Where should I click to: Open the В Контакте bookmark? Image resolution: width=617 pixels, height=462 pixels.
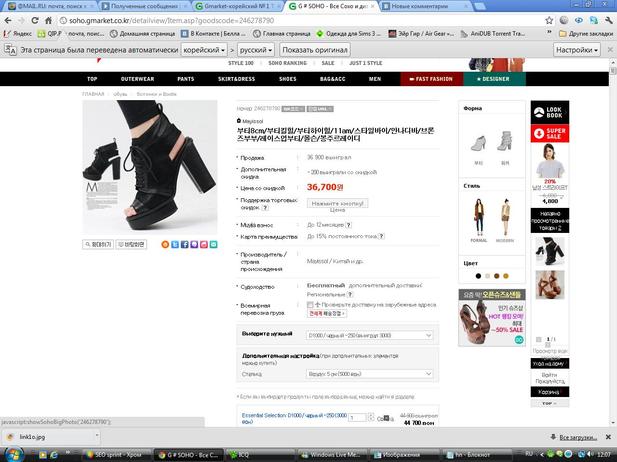(x=214, y=34)
